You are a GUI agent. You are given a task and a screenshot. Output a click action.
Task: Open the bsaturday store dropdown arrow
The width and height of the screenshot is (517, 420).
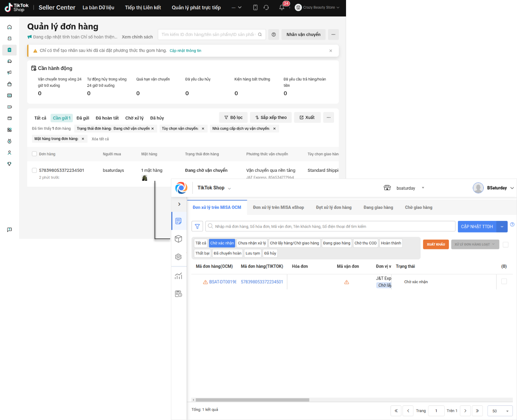(423, 188)
